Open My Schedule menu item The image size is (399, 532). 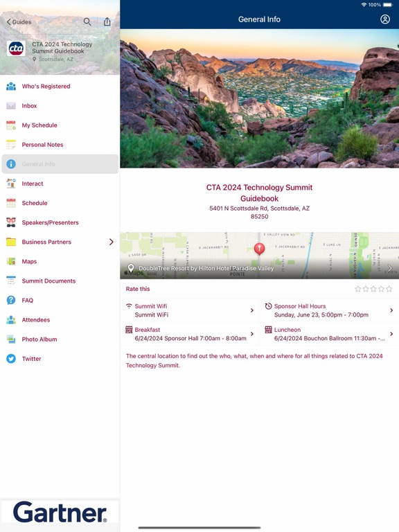(60, 125)
